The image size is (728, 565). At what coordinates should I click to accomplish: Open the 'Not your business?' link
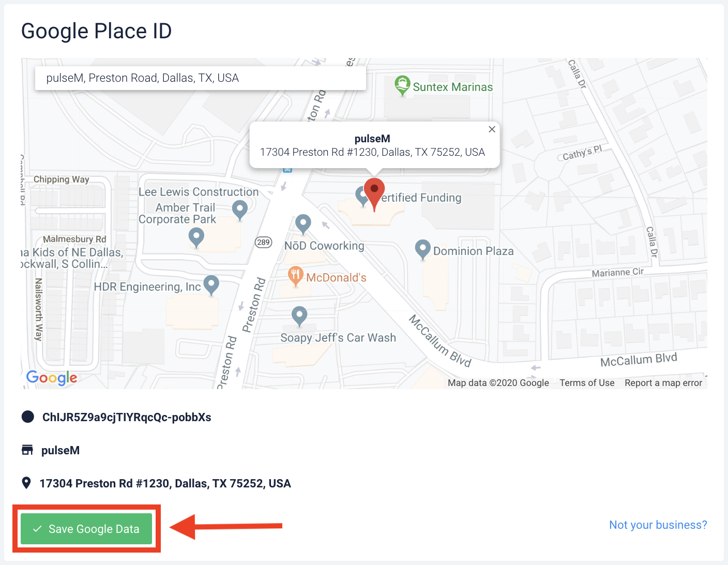[x=658, y=525]
